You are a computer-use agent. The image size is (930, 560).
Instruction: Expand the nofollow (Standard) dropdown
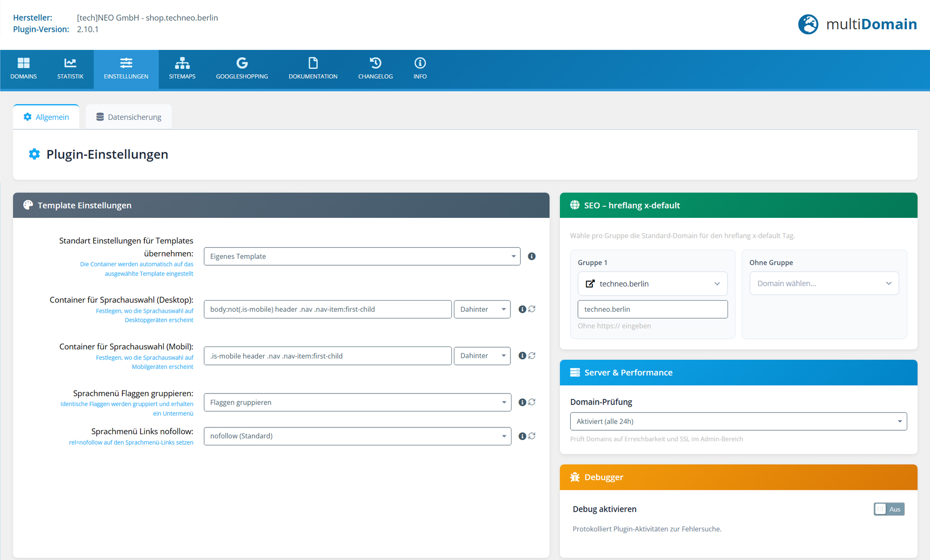pyautogui.click(x=357, y=436)
